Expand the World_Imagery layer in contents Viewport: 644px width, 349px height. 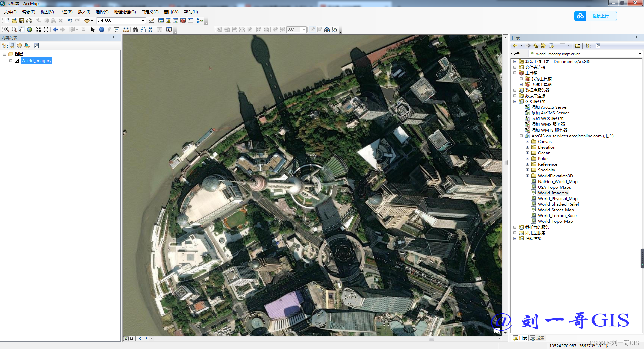click(11, 61)
